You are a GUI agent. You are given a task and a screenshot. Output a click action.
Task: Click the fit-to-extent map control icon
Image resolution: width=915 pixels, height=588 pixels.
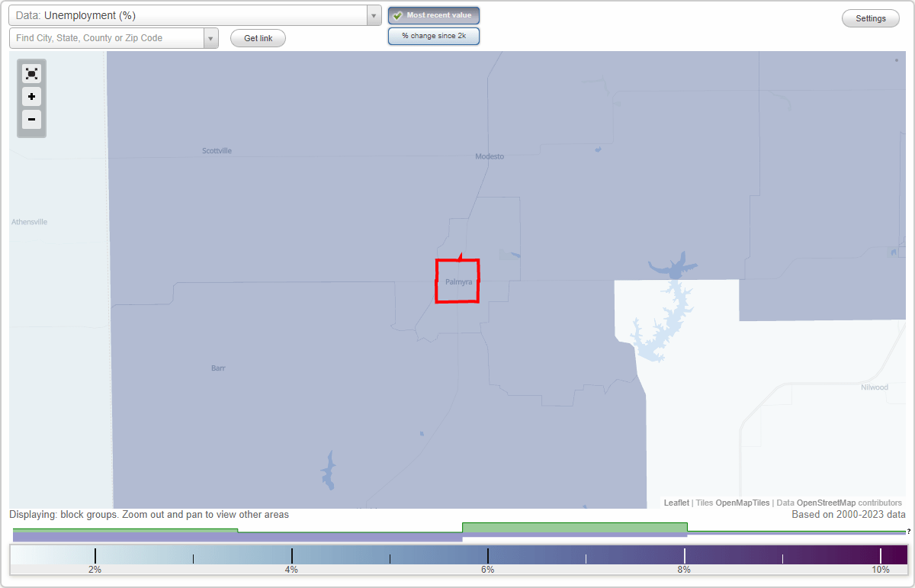pos(31,73)
